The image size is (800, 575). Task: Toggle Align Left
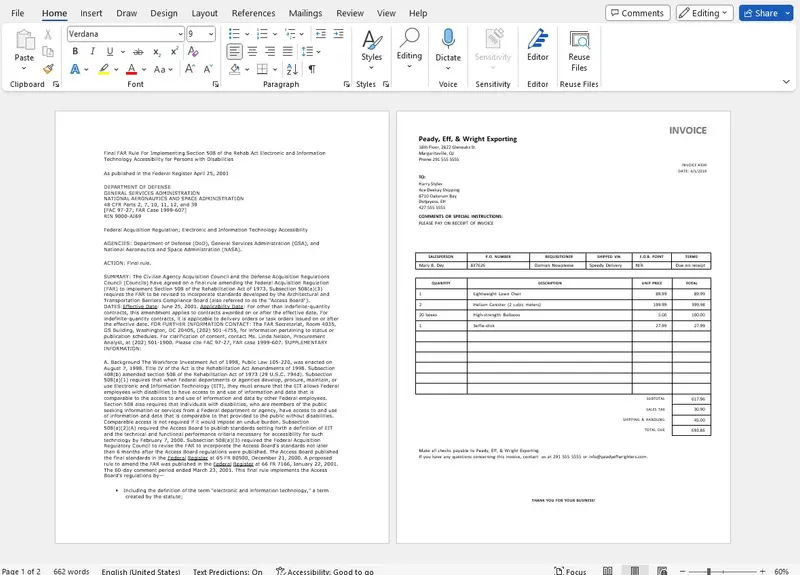point(234,52)
